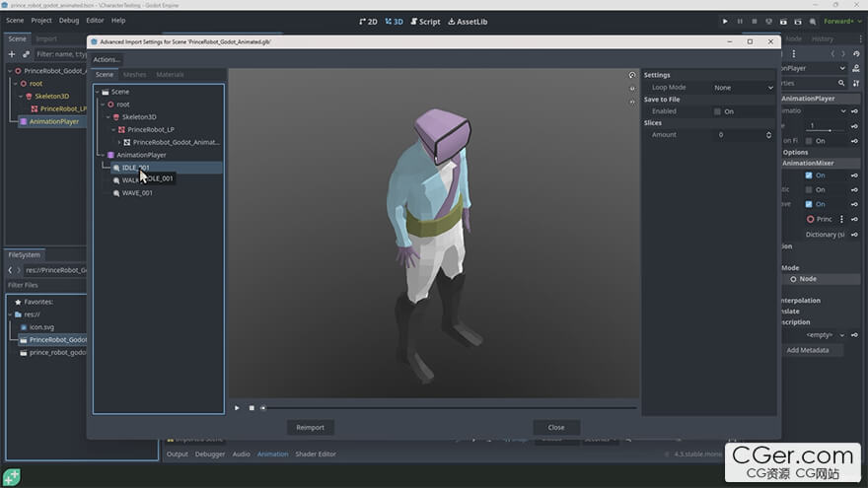
Task: Open the Project menu
Action: click(x=41, y=21)
